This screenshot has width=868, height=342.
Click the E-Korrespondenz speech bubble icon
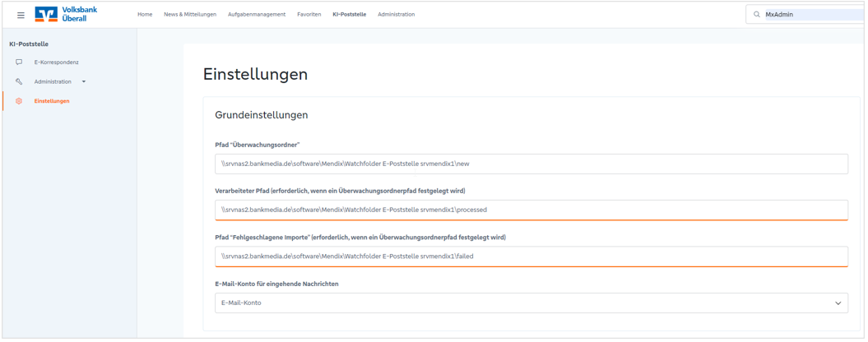click(x=19, y=62)
